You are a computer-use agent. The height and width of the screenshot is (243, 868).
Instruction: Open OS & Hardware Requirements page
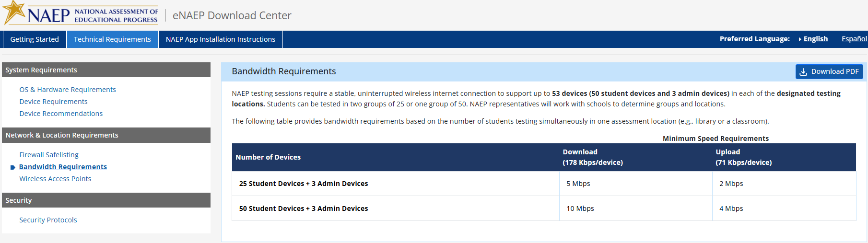tap(68, 90)
